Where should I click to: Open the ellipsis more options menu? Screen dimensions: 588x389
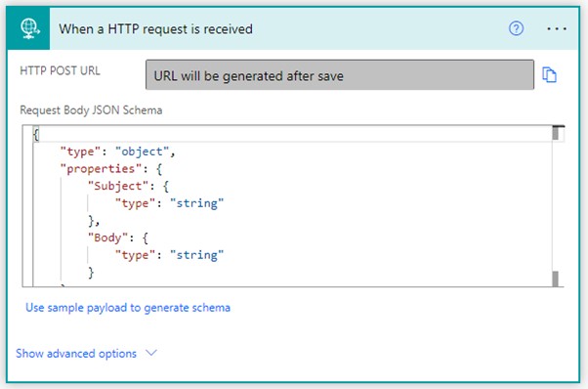coord(557,28)
